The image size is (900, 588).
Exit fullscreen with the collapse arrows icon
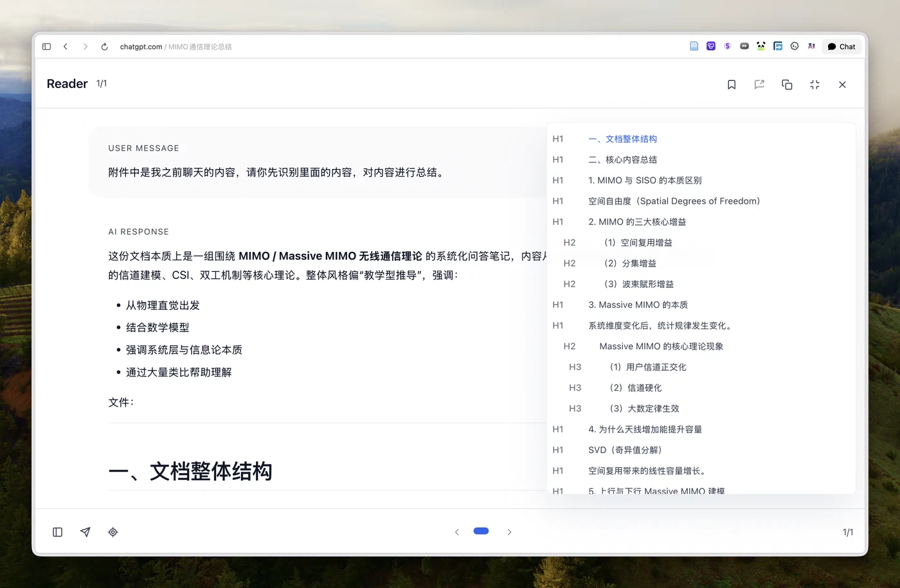click(815, 85)
